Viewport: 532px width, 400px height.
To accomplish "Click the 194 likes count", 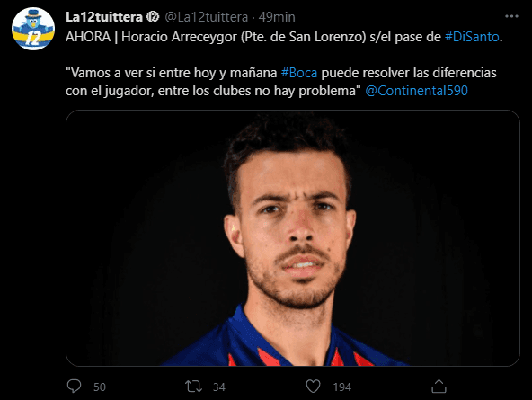I will (x=342, y=387).
